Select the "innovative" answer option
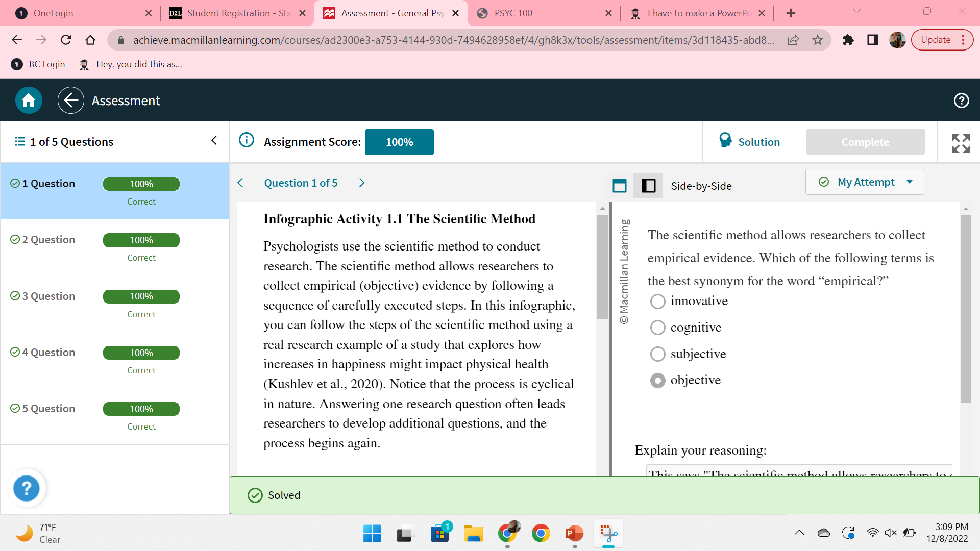This screenshot has height=551, width=980. click(x=658, y=302)
